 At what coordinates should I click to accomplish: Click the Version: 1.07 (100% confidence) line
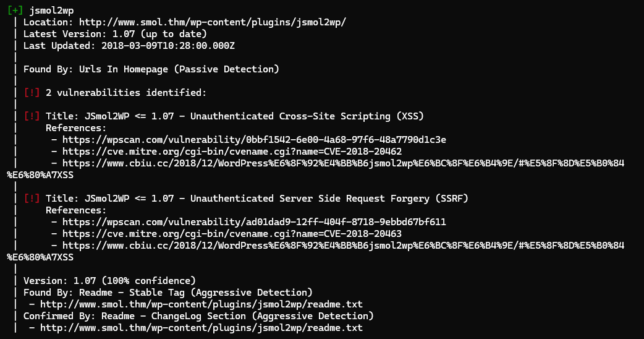[109, 281]
